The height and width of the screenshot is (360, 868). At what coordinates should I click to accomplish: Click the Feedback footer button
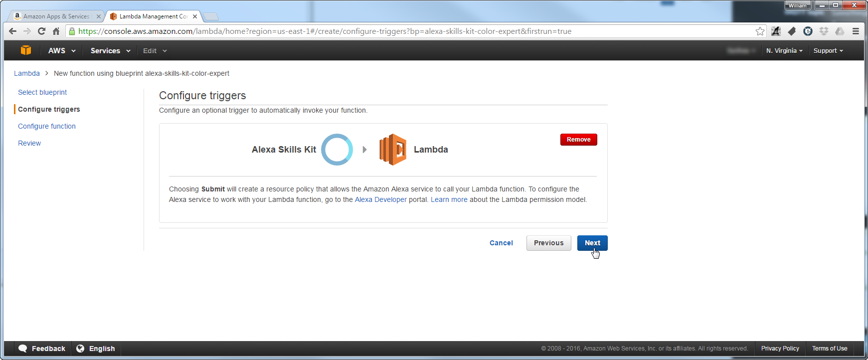42,349
